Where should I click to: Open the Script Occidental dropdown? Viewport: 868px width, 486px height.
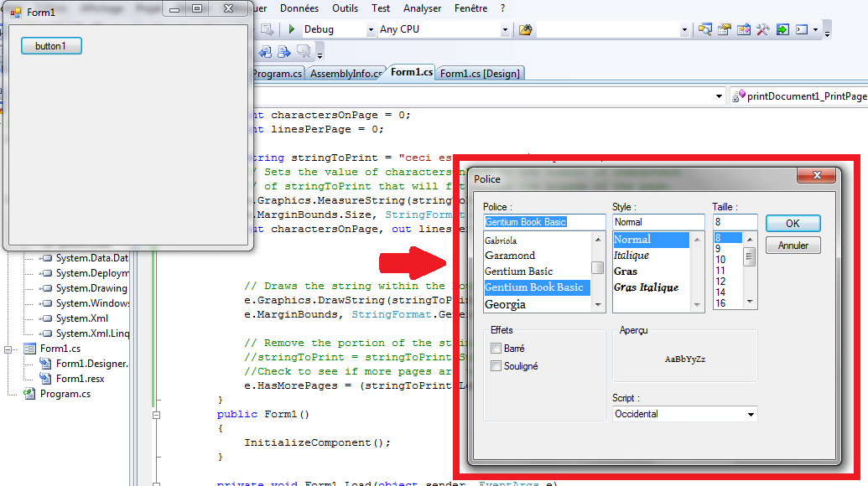tap(751, 414)
